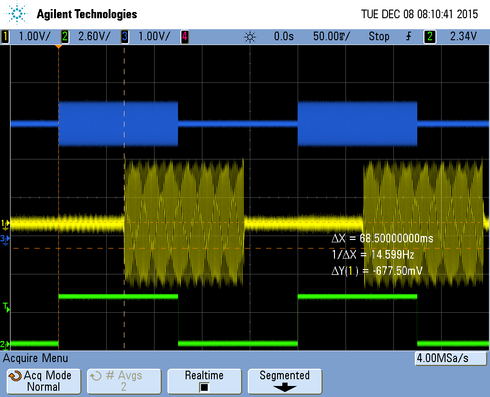
Task: Expand the Segmented softkey menu
Action: [285, 381]
